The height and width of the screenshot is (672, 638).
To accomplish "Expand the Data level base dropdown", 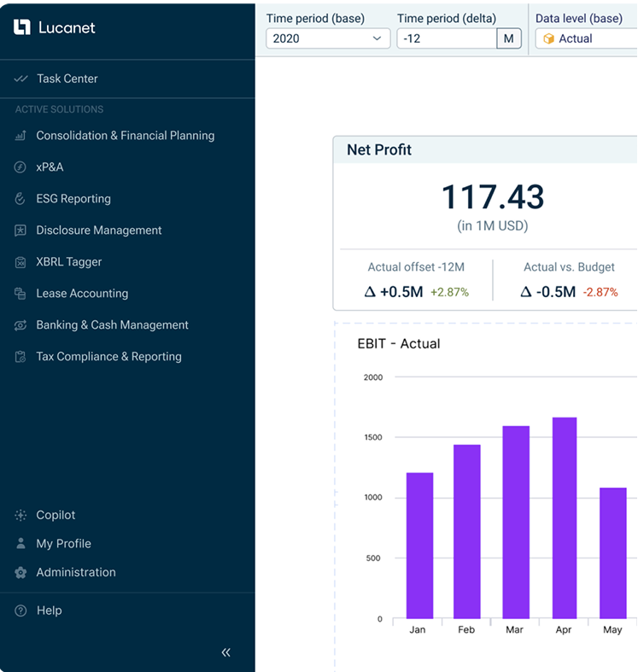I will point(586,38).
